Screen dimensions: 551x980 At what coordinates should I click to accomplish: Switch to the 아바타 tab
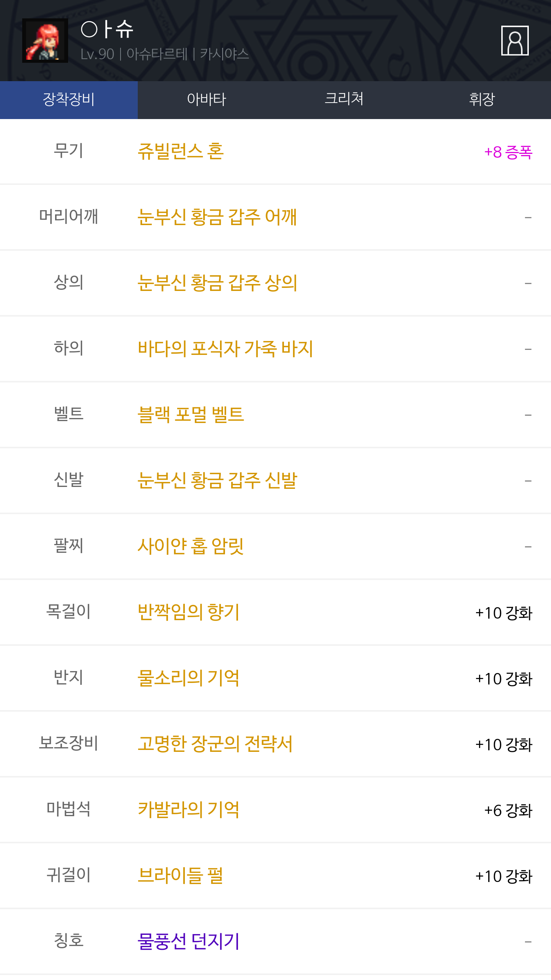pyautogui.click(x=207, y=100)
